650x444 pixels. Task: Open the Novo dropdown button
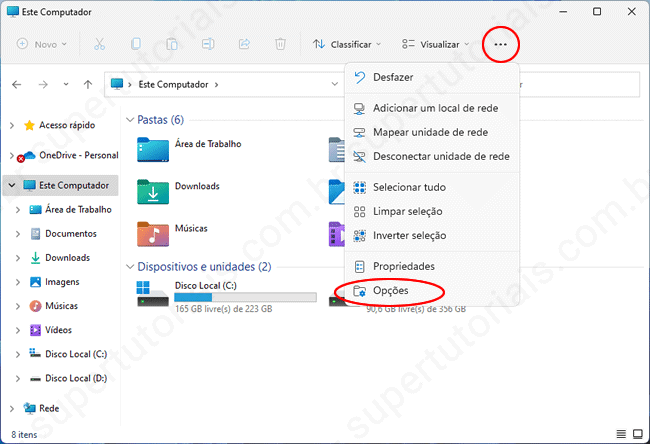tap(42, 44)
